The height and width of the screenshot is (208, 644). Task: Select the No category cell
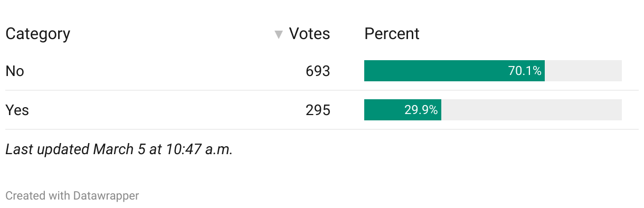pyautogui.click(x=15, y=71)
